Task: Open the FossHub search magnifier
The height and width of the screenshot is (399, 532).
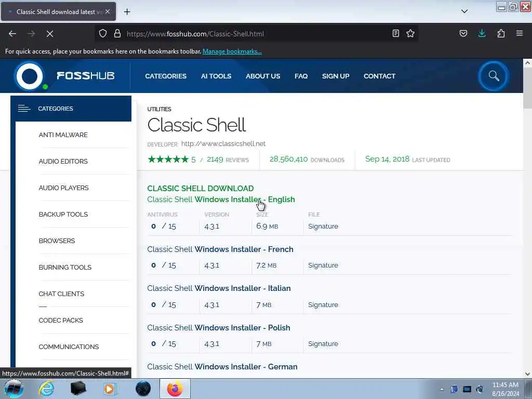Action: tap(494, 76)
